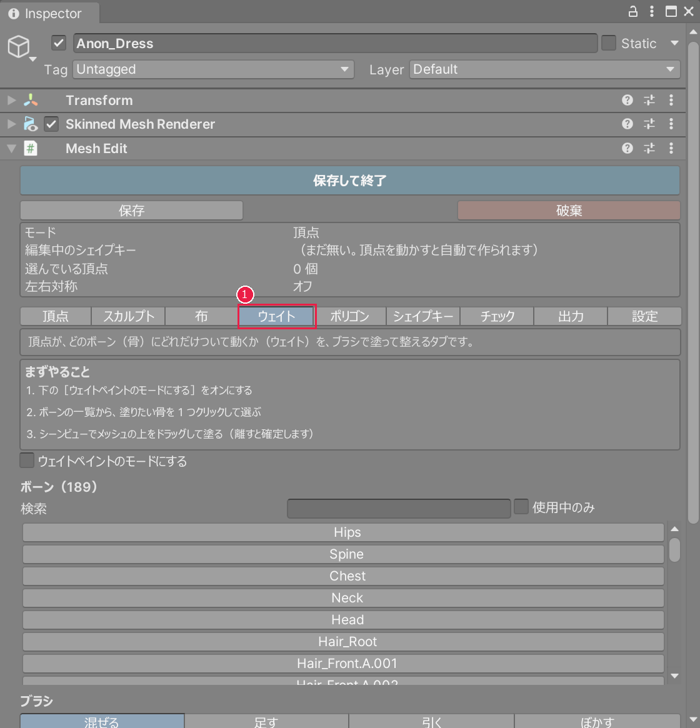700x728 pixels.
Task: Click the 保存して終了 button
Action: 350,181
